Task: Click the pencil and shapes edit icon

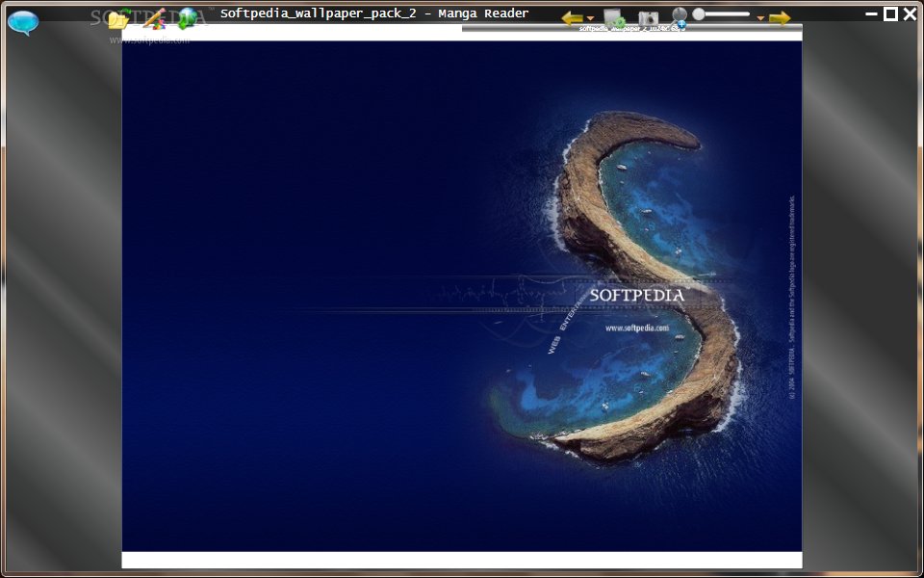Action: tap(154, 18)
